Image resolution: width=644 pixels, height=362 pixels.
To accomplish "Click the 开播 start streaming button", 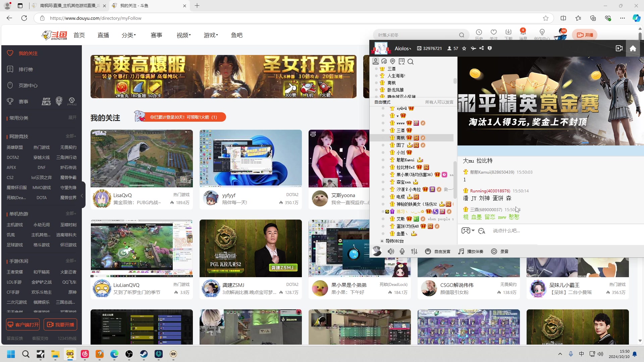I will pos(585,35).
